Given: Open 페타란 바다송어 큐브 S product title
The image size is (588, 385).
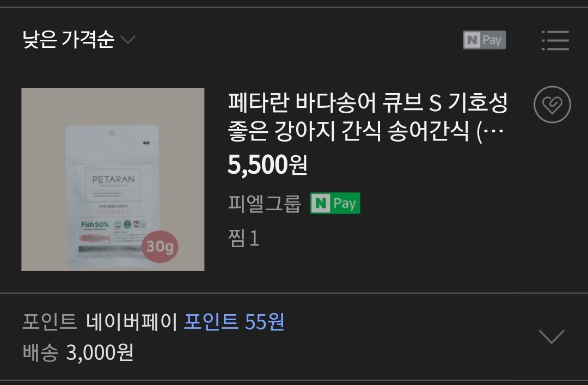Looking at the screenshot, I should 367,117.
